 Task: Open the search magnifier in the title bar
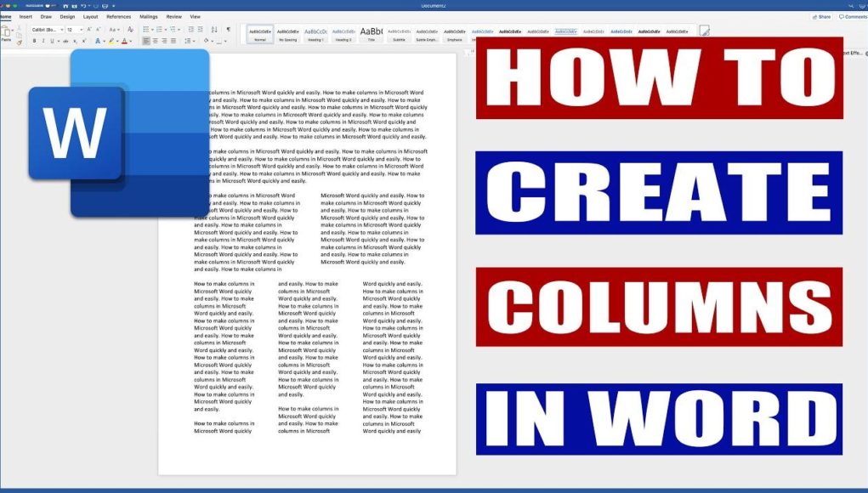[x=851, y=6]
